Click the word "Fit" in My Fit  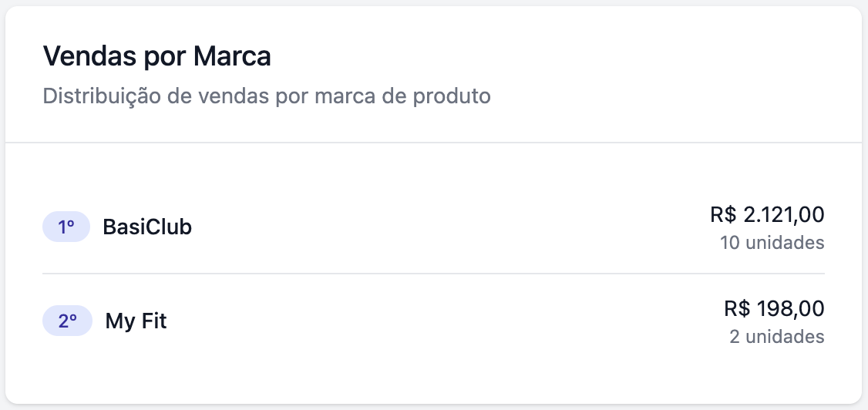tap(153, 321)
